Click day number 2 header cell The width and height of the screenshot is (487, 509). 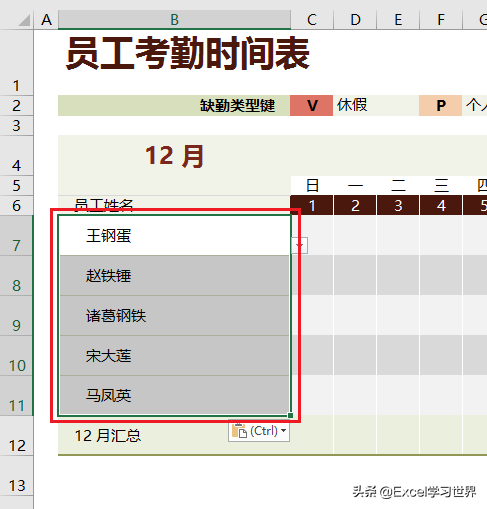355,206
